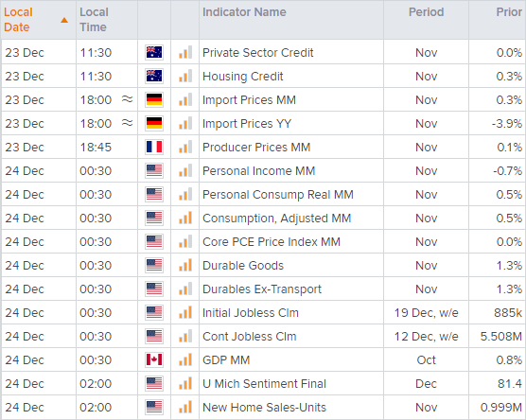This screenshot has height=420, width=526.
Task: Click the Germany flag beside Import Prices MM
Action: coord(154,99)
